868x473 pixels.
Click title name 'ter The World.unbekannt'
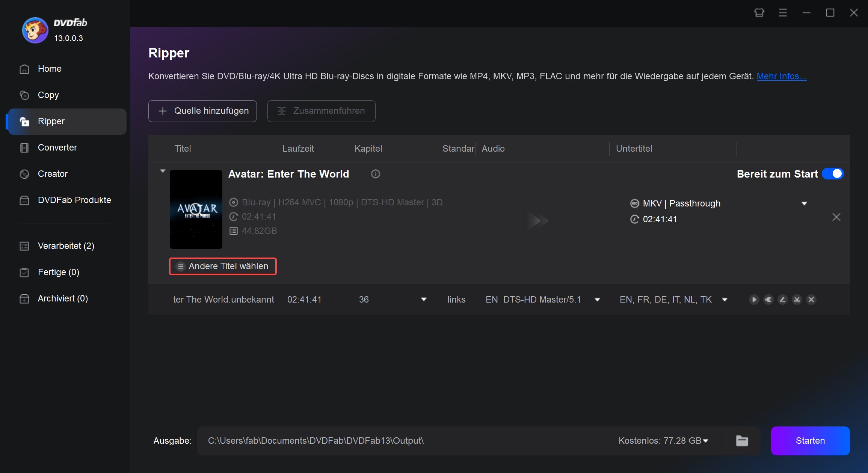tap(223, 300)
